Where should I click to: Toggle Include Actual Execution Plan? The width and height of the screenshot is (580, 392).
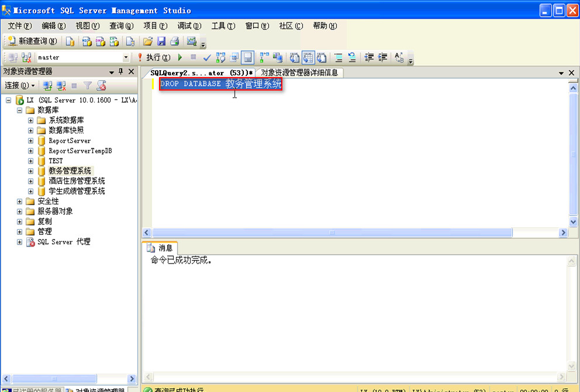click(x=264, y=57)
